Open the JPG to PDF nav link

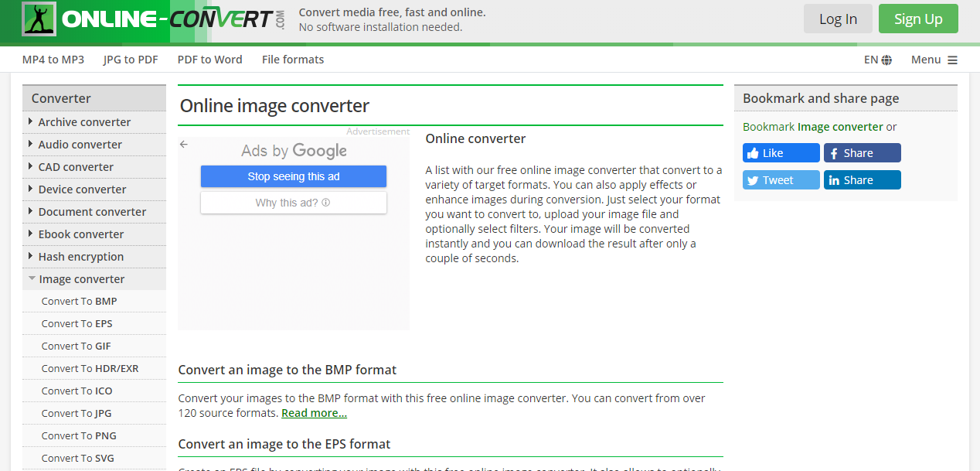click(x=131, y=60)
